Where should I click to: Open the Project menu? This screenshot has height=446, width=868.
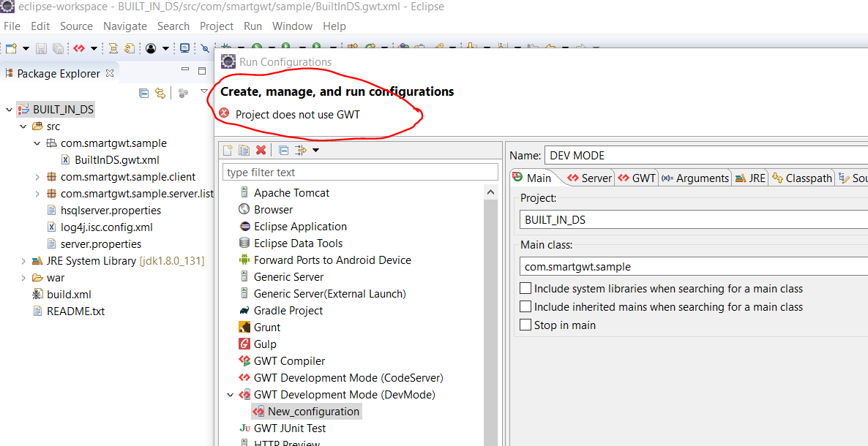(x=217, y=26)
